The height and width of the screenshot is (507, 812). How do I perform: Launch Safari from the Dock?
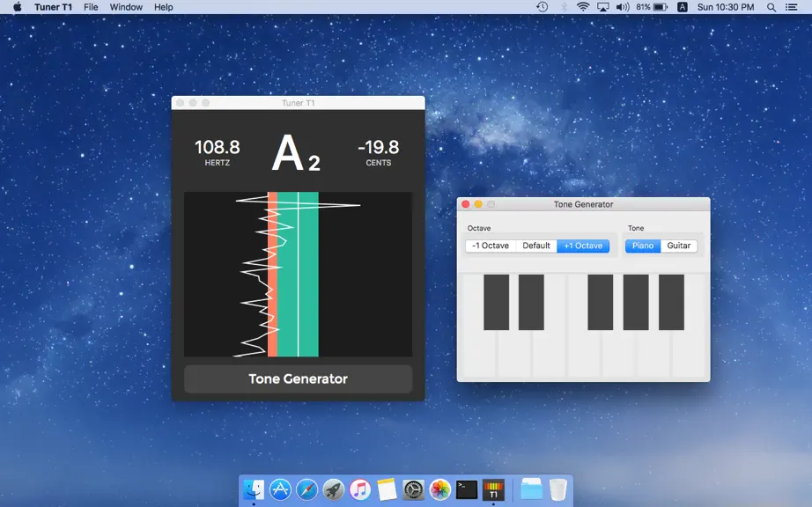pos(306,489)
